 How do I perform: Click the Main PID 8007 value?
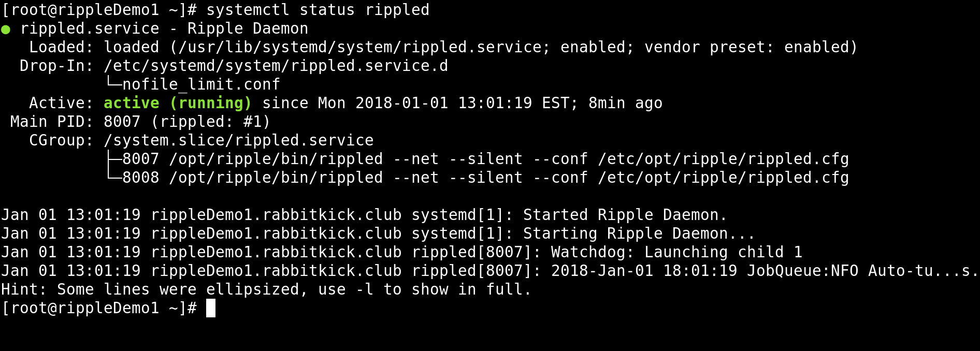click(122, 122)
